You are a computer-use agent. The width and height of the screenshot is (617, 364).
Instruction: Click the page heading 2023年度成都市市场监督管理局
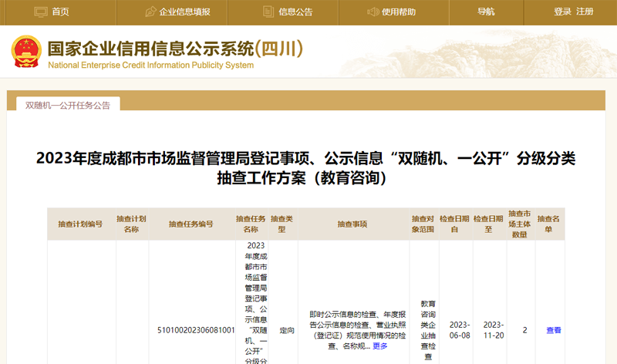305,167
